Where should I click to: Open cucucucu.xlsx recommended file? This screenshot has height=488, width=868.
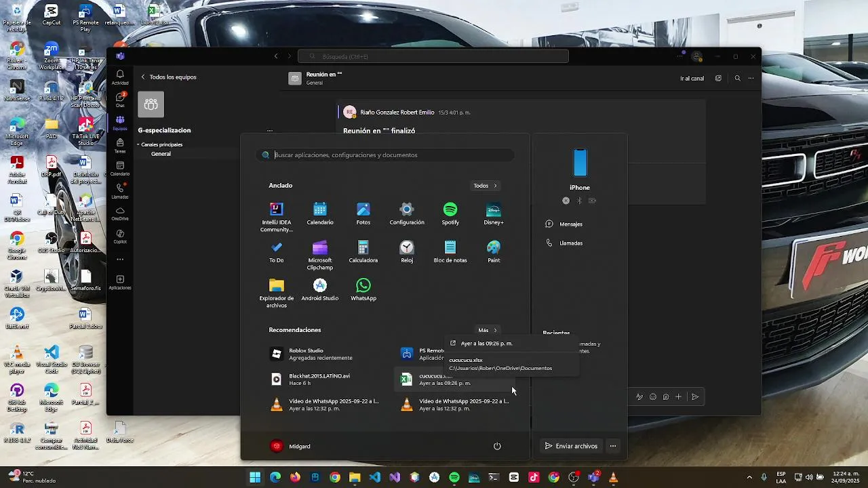point(454,380)
